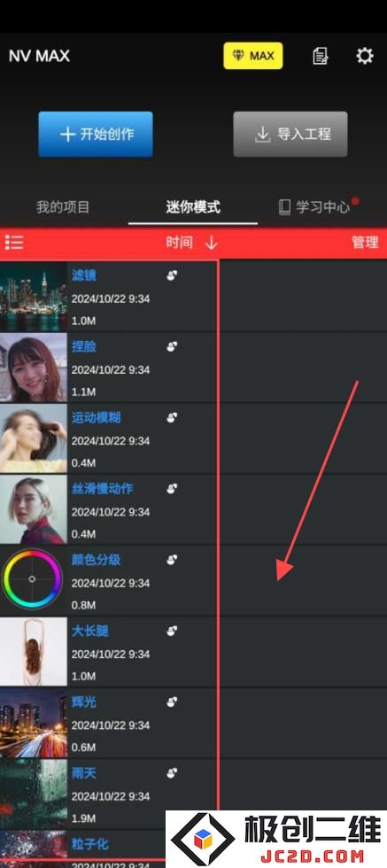The height and width of the screenshot is (868, 387).
Task: Click the NV MAX app title
Action: tap(39, 56)
